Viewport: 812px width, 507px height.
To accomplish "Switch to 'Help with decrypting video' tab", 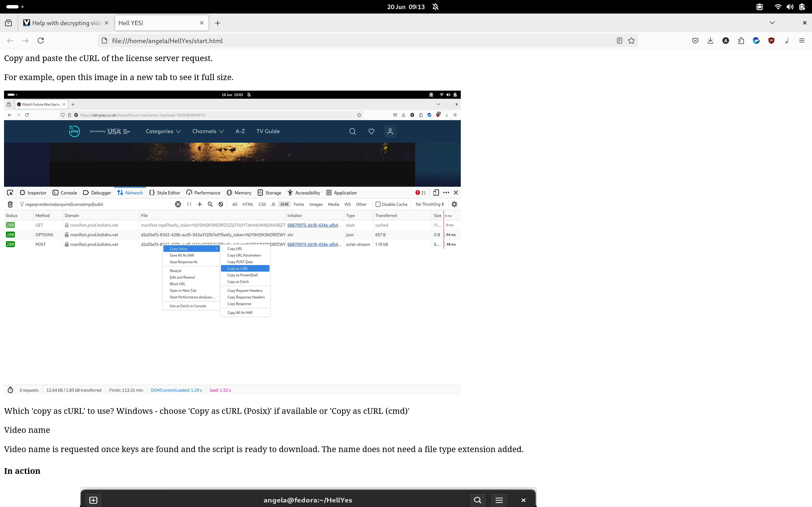I will click(66, 23).
